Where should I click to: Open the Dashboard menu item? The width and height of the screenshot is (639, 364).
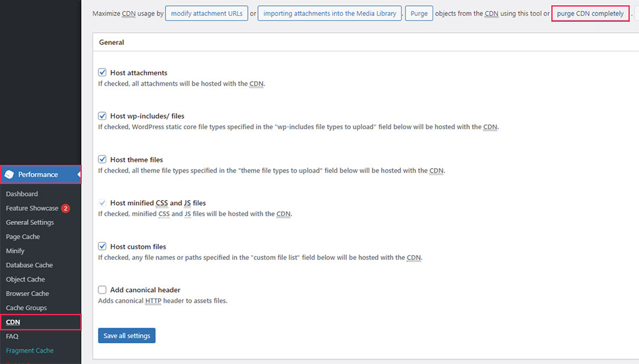point(22,194)
